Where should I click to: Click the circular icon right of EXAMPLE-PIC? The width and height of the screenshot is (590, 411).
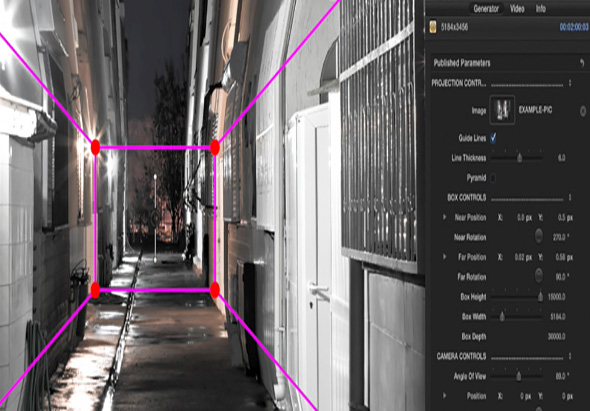pos(583,111)
